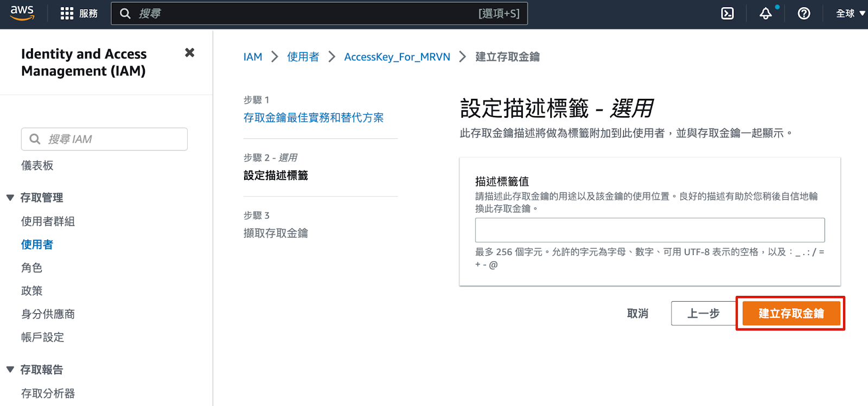This screenshot has width=868, height=406.
Task: Click the magnifier icon in the top search bar
Action: coord(125,14)
